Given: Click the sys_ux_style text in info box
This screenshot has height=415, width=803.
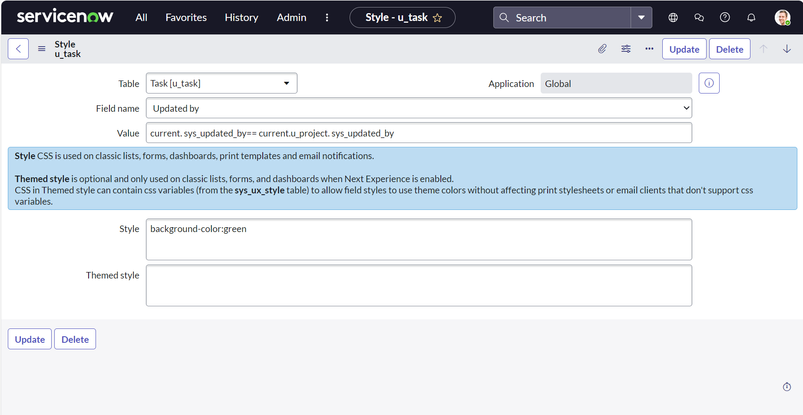Looking at the screenshot, I should tap(260, 190).
